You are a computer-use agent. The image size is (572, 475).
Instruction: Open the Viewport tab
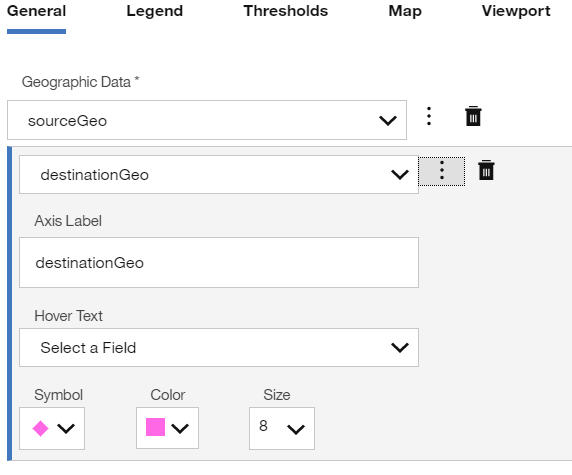coord(516,11)
